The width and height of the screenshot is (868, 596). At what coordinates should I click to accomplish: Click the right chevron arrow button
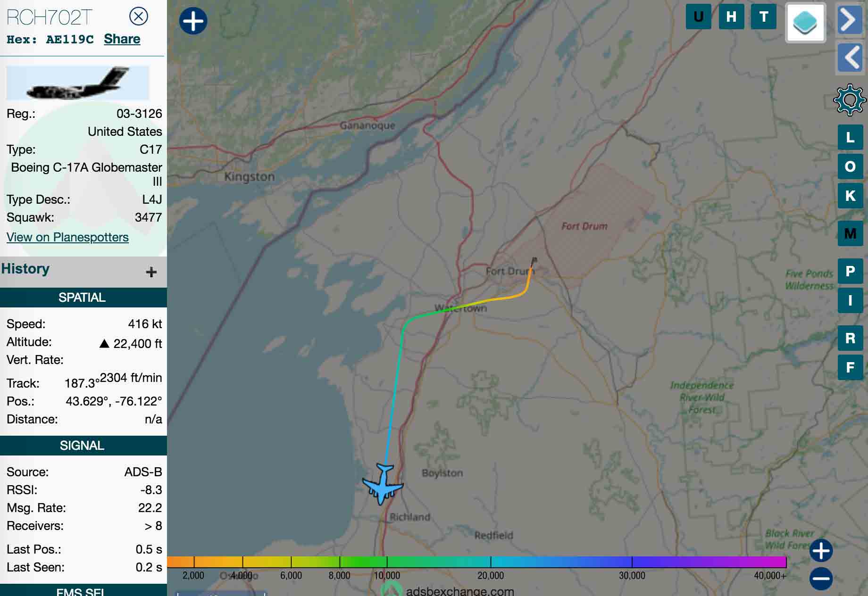click(x=850, y=19)
